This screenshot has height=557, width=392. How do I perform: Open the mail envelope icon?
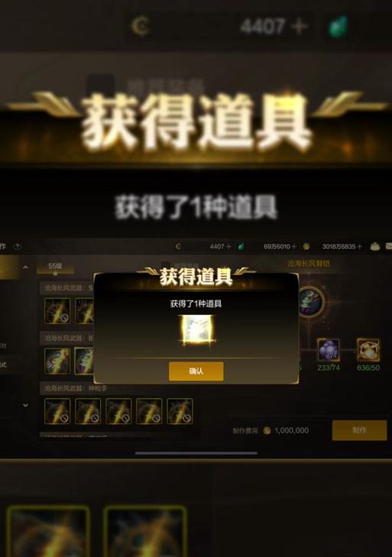pos(389,246)
